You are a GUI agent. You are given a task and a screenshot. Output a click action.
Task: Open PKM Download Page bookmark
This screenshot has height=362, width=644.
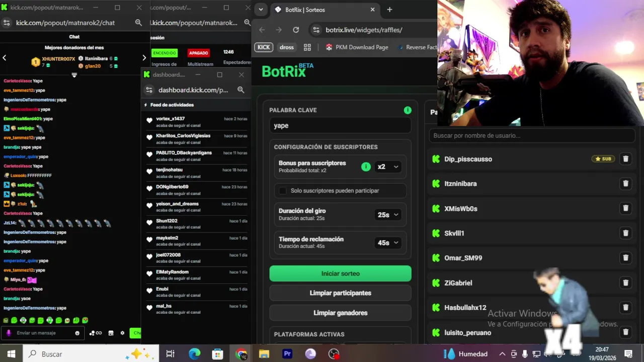[357, 47]
